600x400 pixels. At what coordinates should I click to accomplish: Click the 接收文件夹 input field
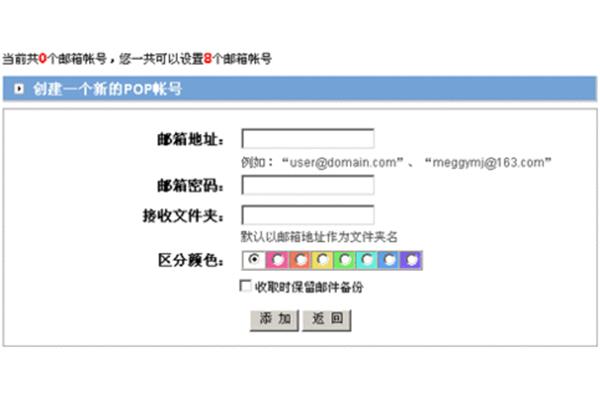(x=308, y=215)
